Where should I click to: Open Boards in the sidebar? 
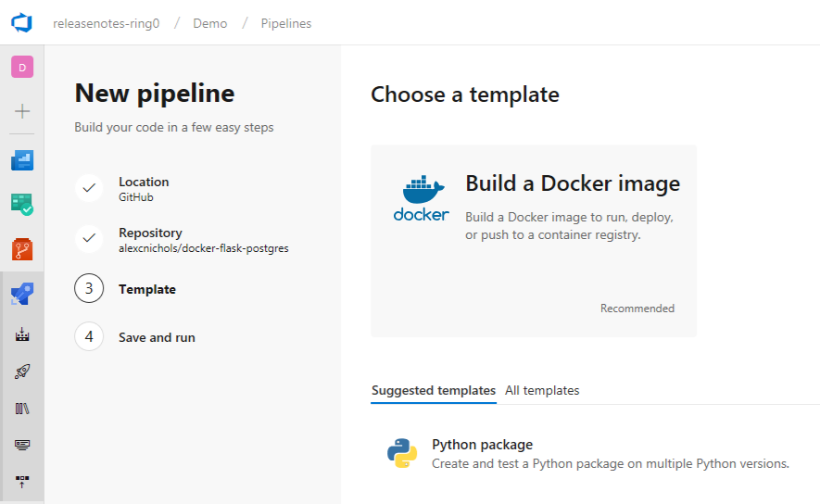(22, 204)
